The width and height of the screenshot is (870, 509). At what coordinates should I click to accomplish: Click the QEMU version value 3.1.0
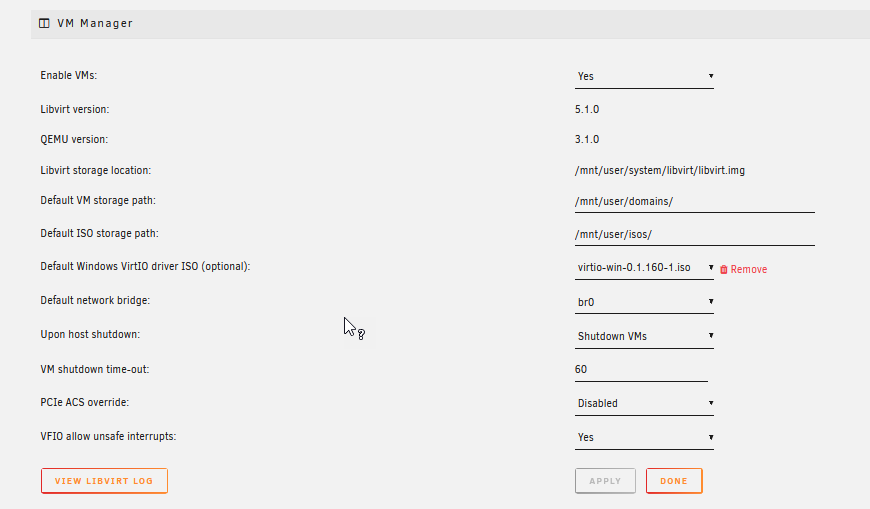click(587, 139)
